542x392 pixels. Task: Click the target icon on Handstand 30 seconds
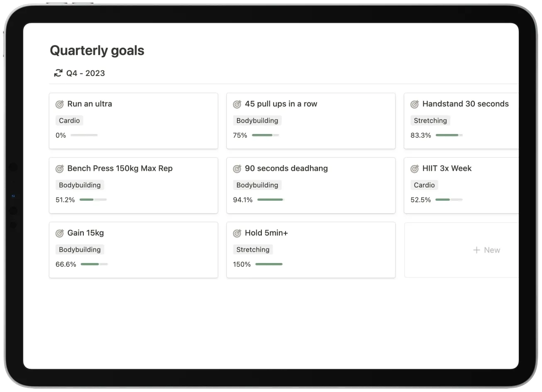[x=414, y=104]
